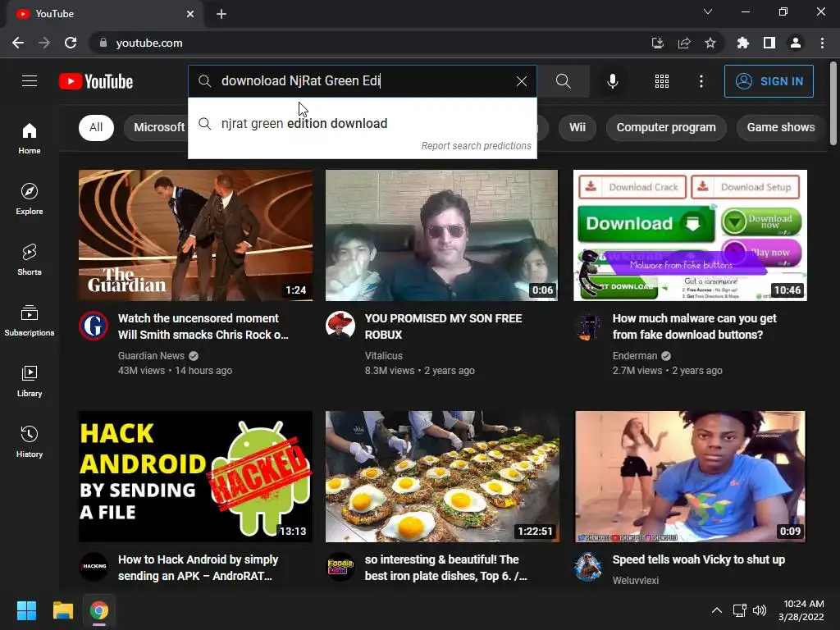840x630 pixels.
Task: Open History in sidebar
Action: pos(30,441)
